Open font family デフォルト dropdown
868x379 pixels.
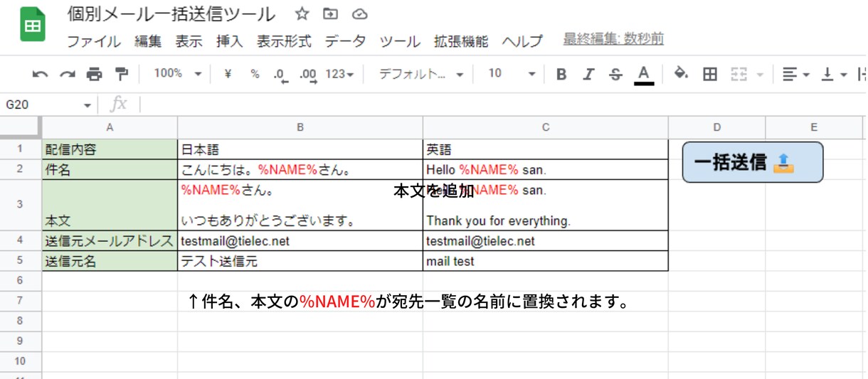click(421, 74)
